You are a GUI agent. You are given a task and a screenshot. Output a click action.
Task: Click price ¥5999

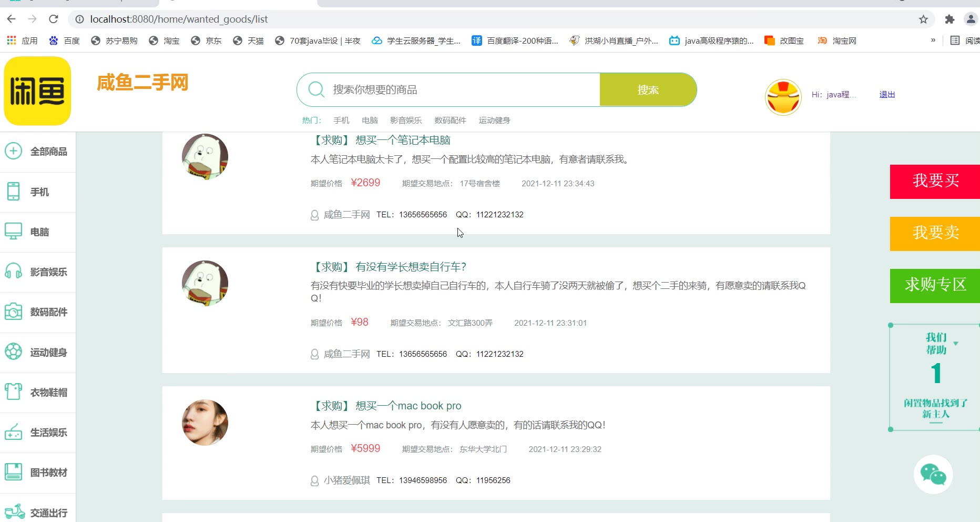[x=365, y=448]
